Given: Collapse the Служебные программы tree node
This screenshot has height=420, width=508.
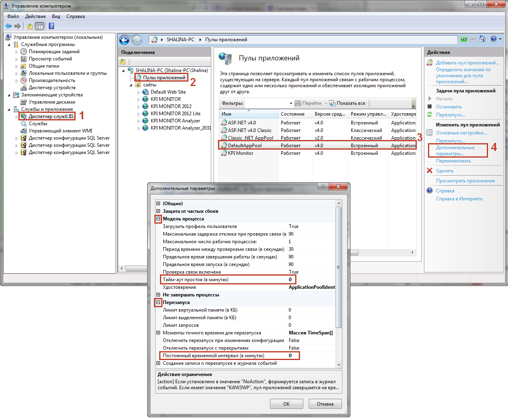Looking at the screenshot, I should 9,44.
